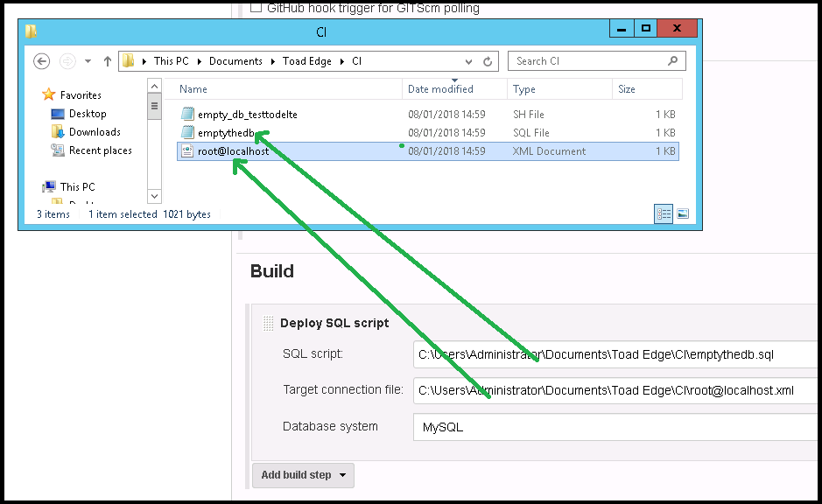Maximize the CI Explorer window
822x504 pixels.
[x=646, y=28]
